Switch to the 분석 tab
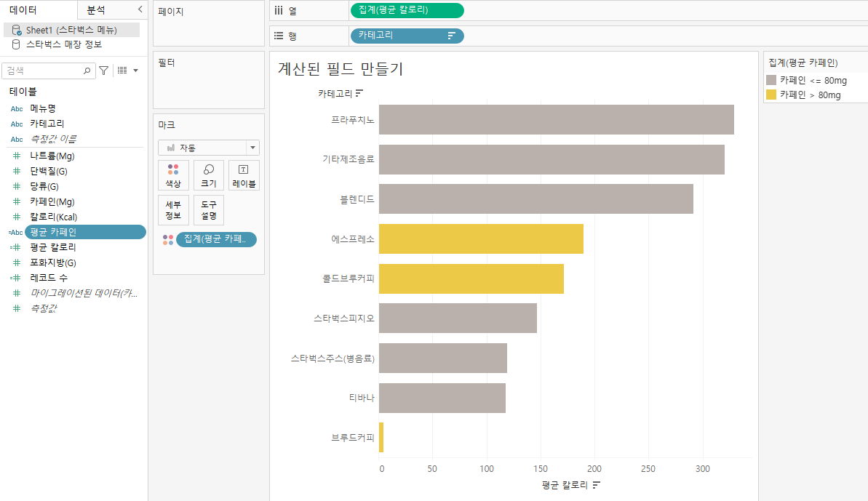The height and width of the screenshot is (501, 868). (x=96, y=10)
